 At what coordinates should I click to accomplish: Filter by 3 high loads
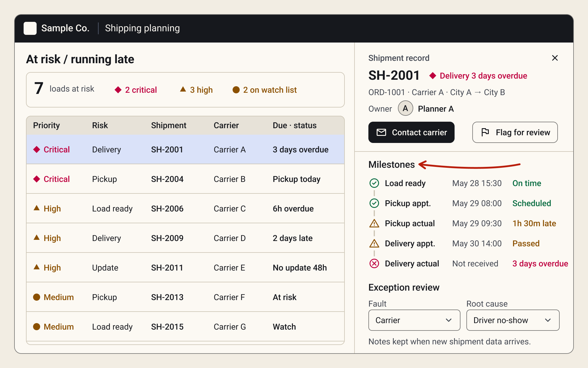pos(196,90)
